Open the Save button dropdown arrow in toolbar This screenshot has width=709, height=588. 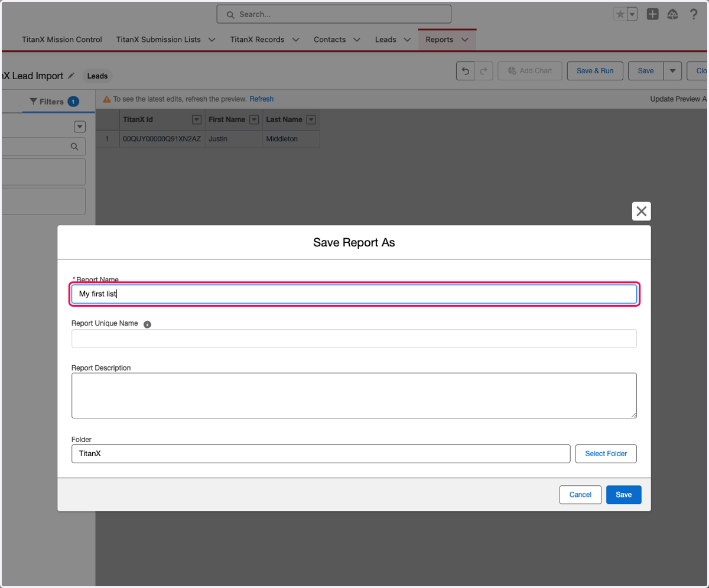tap(672, 71)
